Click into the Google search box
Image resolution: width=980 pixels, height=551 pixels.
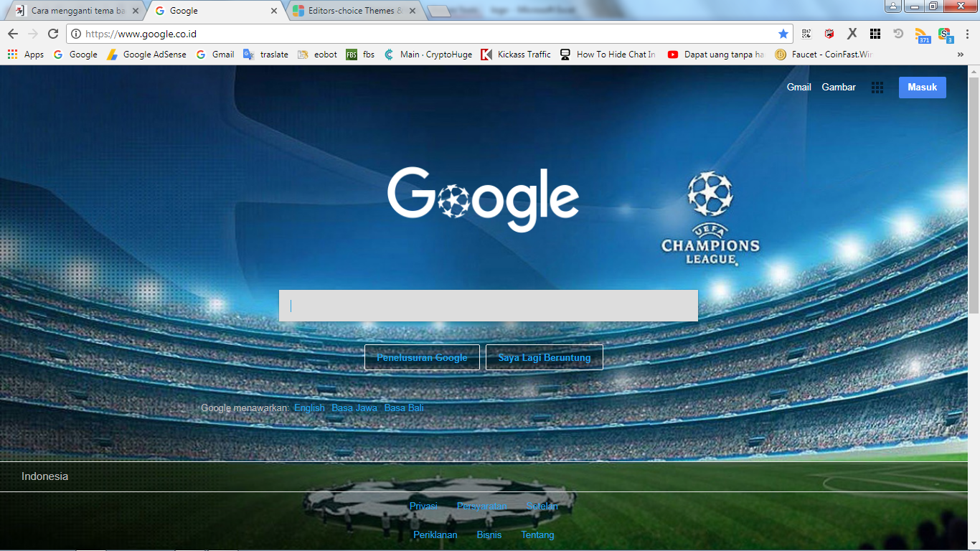[489, 306]
